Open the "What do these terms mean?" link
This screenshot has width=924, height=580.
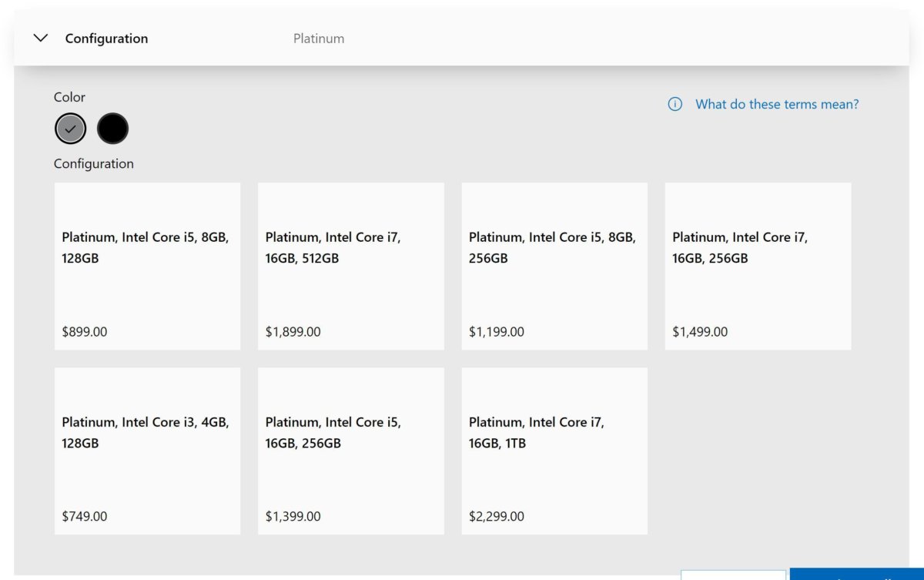[777, 104]
